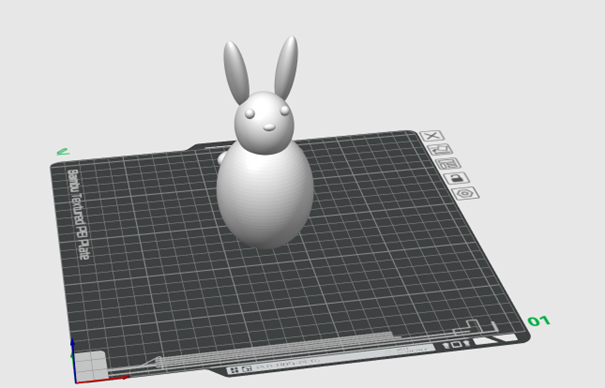
Task: Toggle the plate lock icon
Action: (x=457, y=178)
